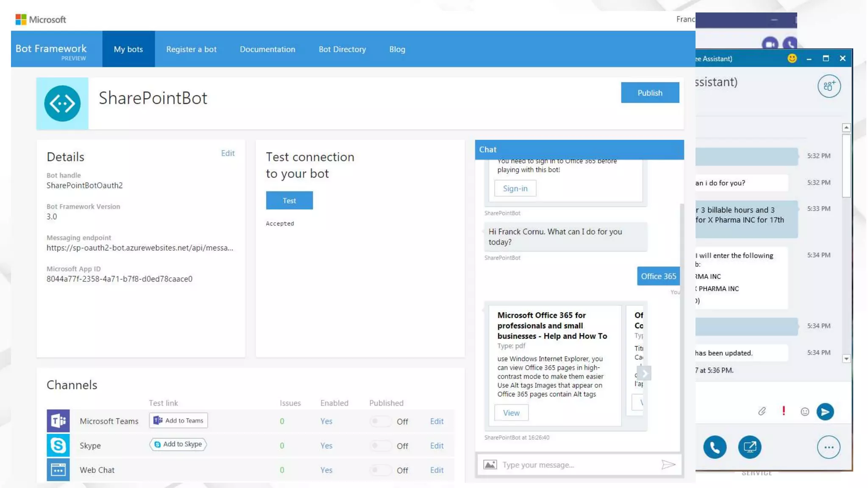Click the send arrow in Chat panel

668,465
